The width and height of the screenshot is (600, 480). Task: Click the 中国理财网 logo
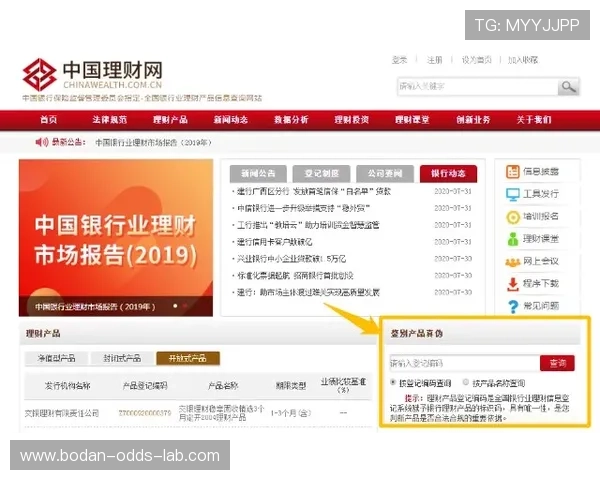click(x=93, y=75)
